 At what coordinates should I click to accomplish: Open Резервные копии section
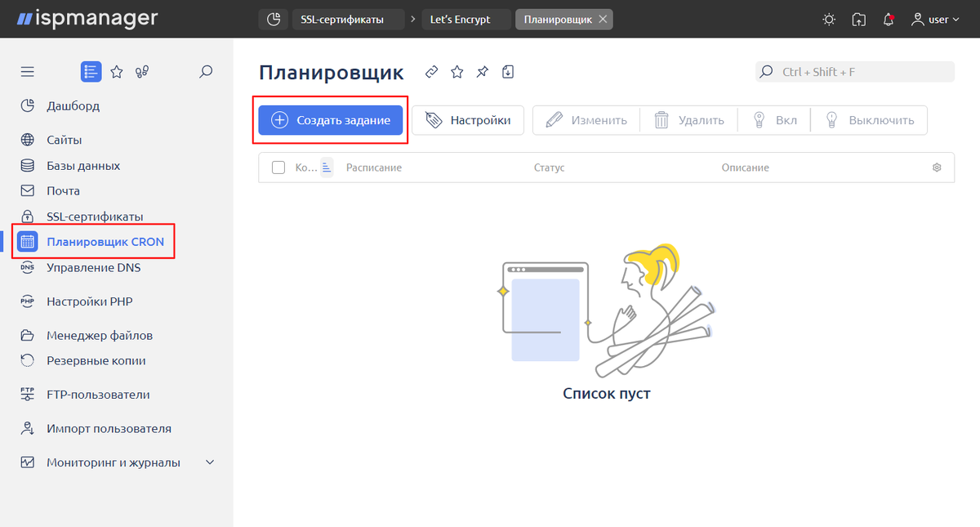tap(96, 360)
